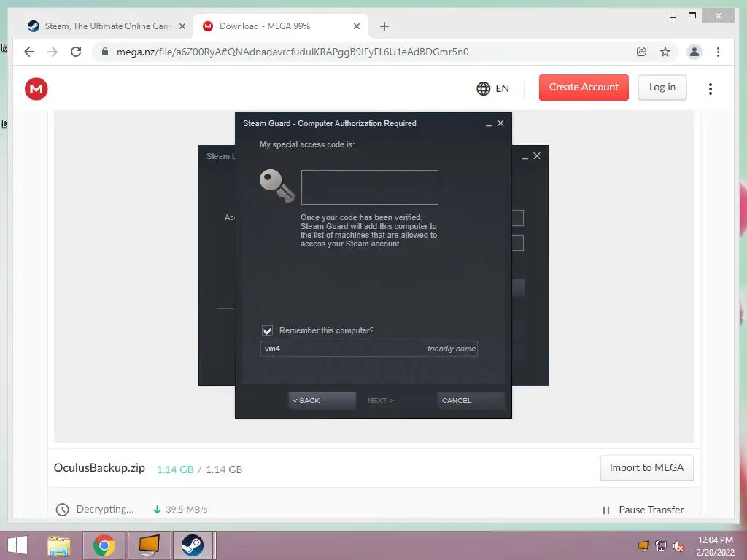Click the friendly name field containing vm4
747x560 pixels.
368,349
